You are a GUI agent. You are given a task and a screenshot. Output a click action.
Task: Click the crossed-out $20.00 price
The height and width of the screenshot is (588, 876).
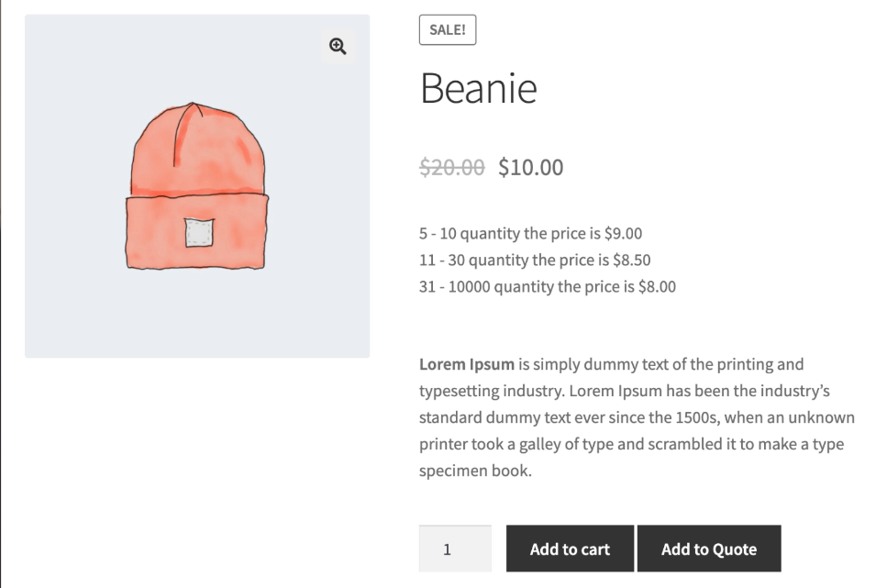tap(451, 167)
